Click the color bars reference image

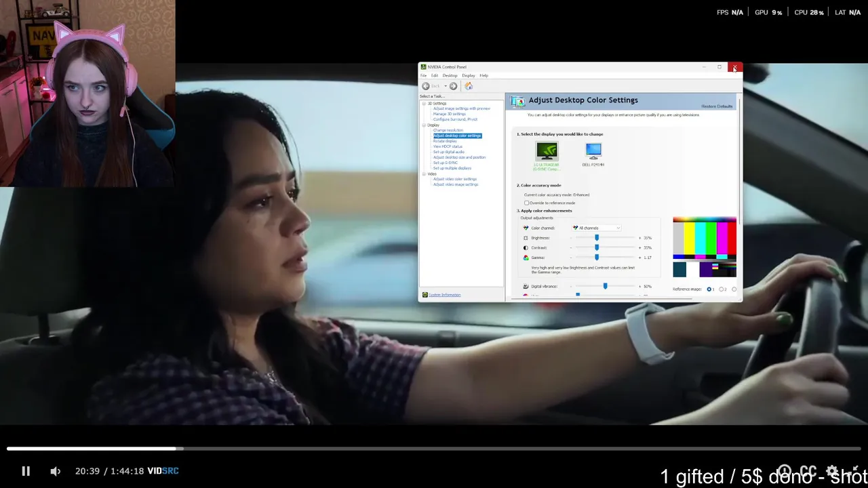pos(705,247)
